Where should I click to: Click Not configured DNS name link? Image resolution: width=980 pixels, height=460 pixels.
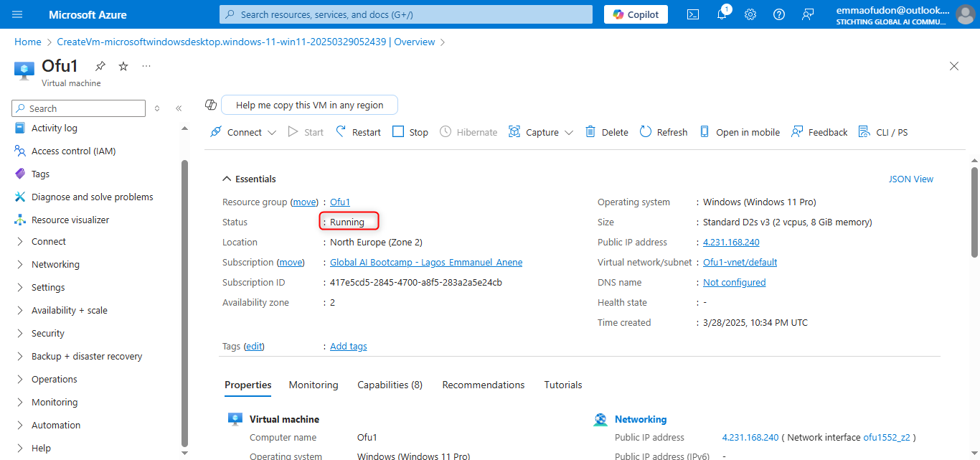[735, 283]
